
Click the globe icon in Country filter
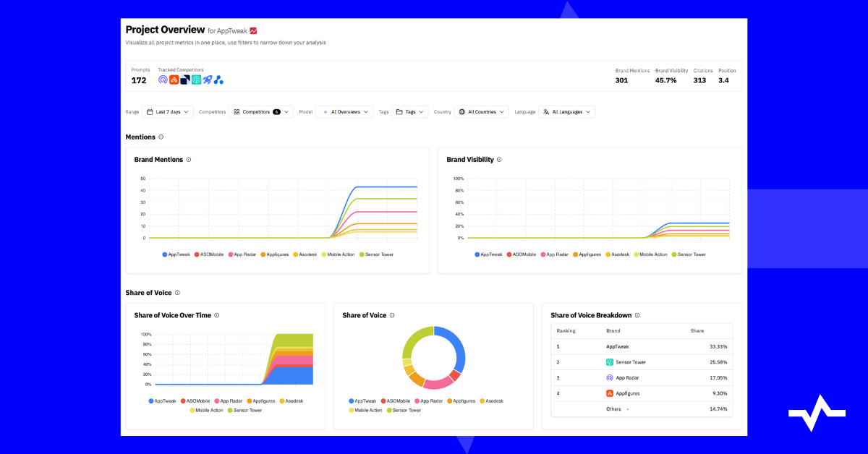(x=462, y=112)
